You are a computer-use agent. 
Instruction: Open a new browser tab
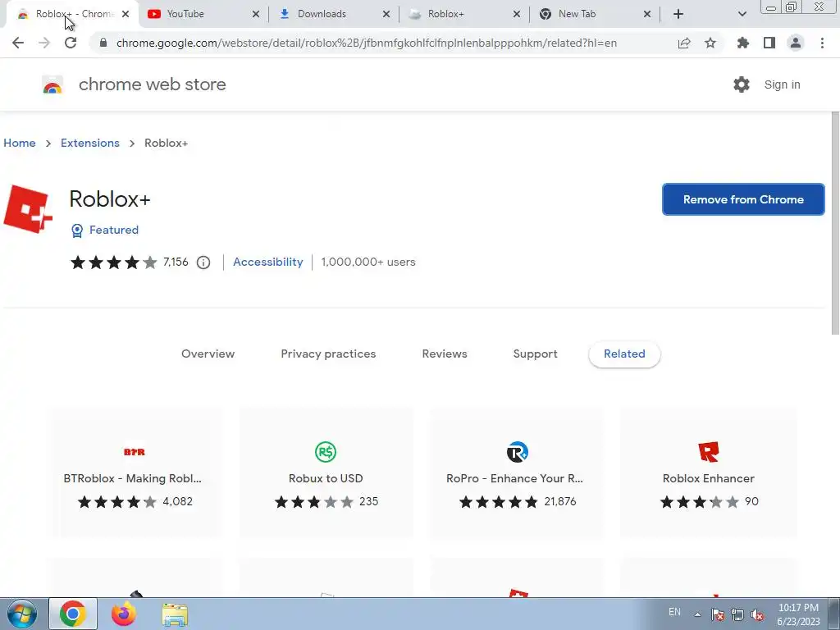pyautogui.click(x=678, y=14)
